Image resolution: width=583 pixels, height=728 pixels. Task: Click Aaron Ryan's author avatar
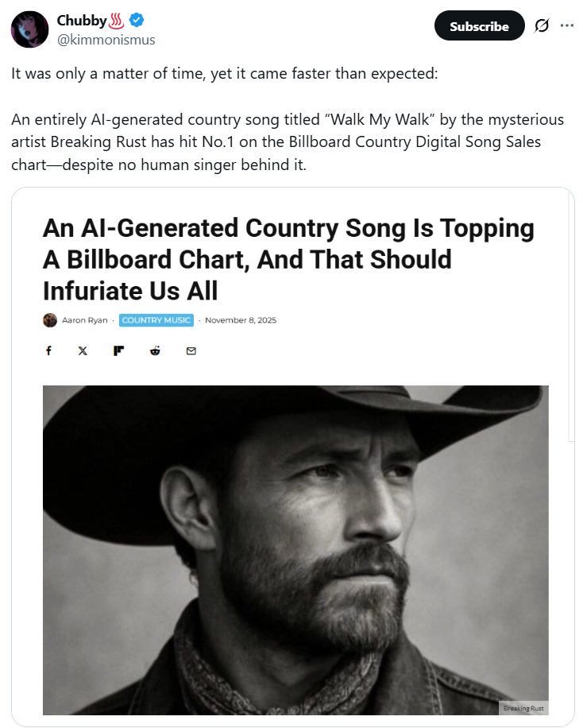click(50, 320)
